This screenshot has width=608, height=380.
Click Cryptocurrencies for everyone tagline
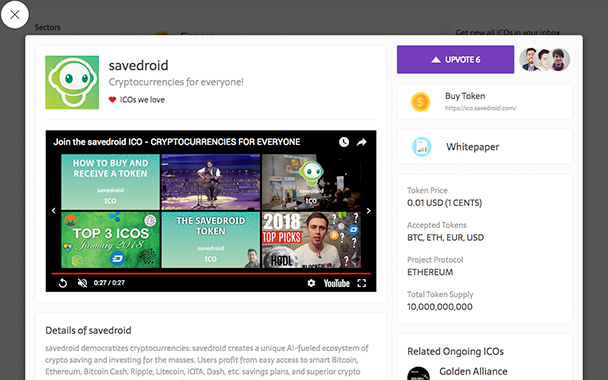(176, 82)
